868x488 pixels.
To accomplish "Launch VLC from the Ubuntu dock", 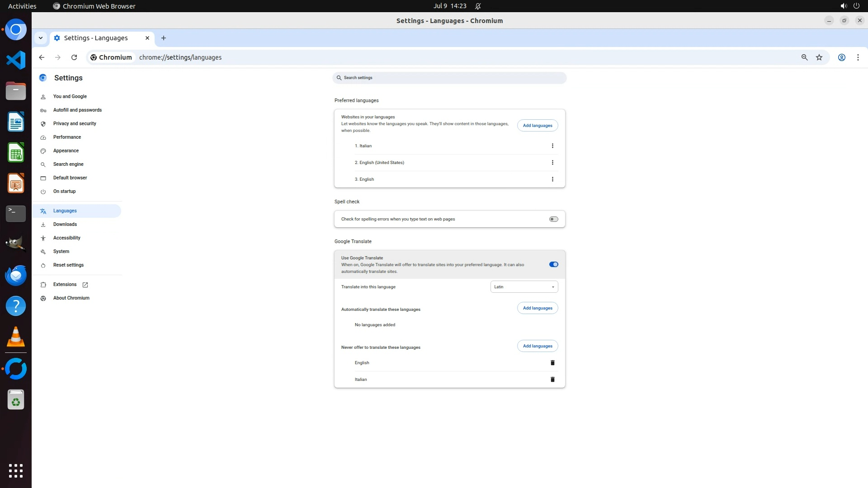I will point(16,337).
